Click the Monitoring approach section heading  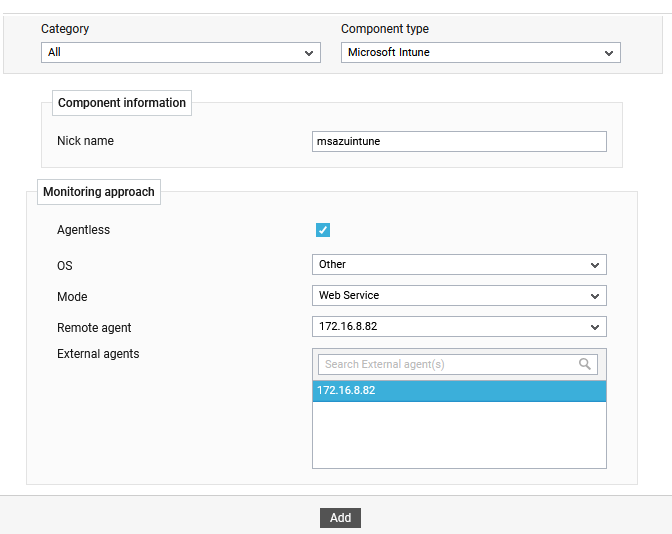click(99, 192)
